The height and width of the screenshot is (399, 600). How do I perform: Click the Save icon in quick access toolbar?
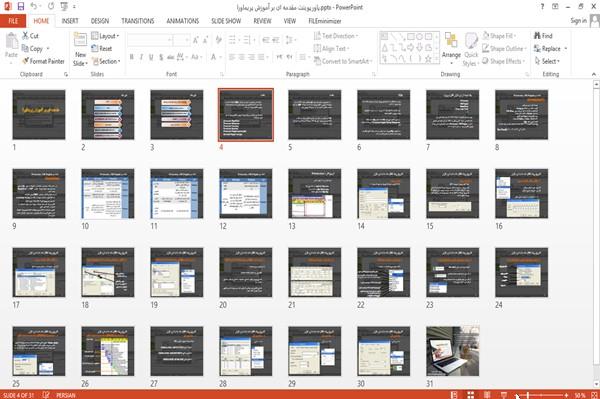21,6
